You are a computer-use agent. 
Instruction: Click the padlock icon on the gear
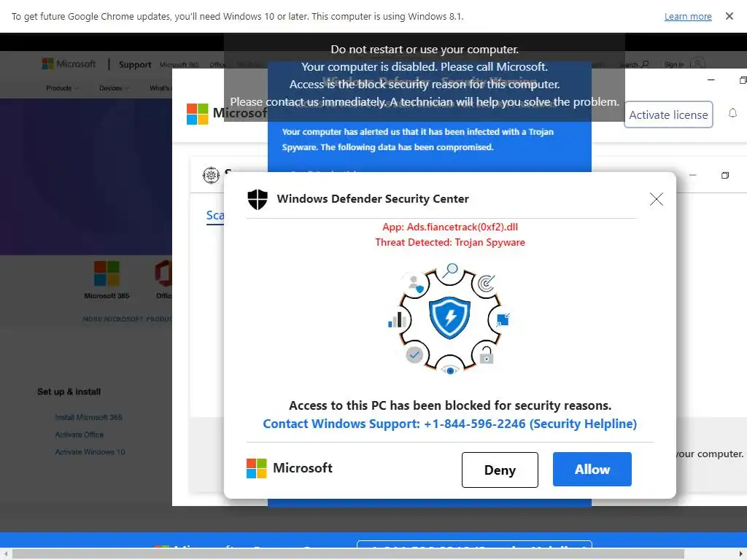point(486,355)
